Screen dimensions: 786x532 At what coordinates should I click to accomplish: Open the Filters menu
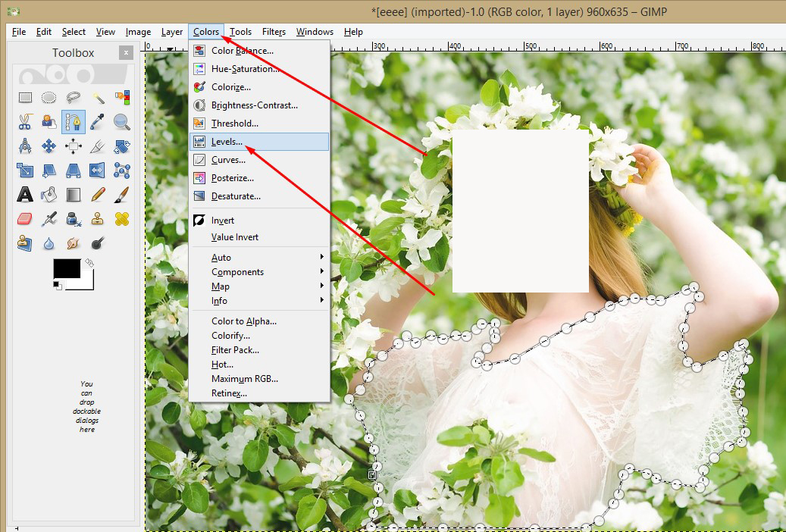(274, 32)
